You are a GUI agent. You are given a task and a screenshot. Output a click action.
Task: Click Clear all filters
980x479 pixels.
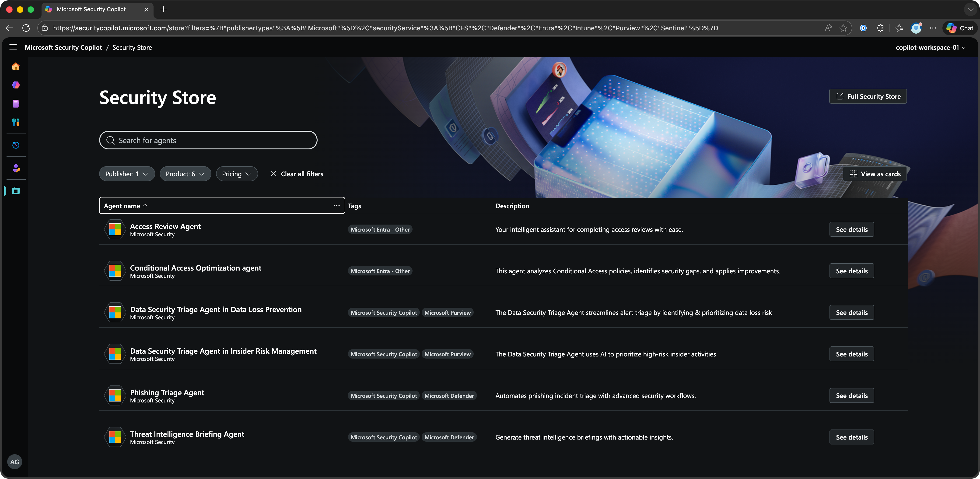pos(297,174)
